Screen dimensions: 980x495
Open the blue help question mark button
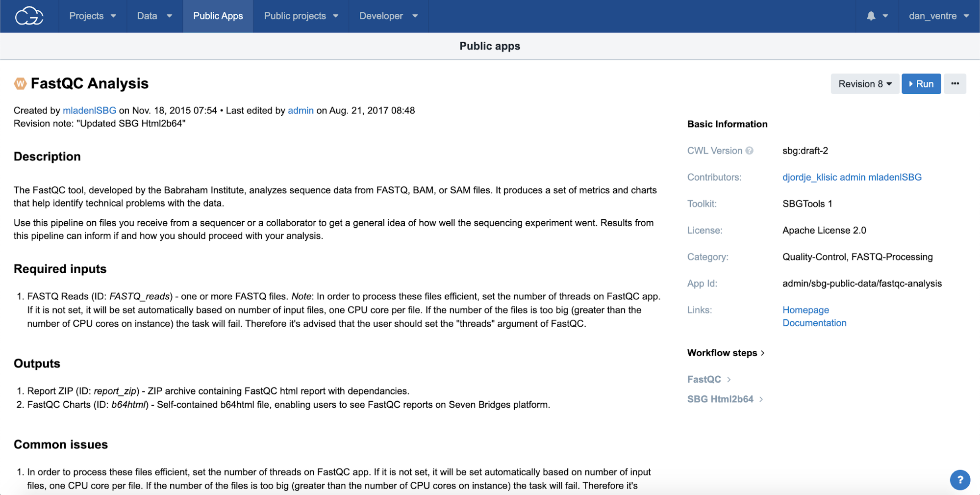960,479
